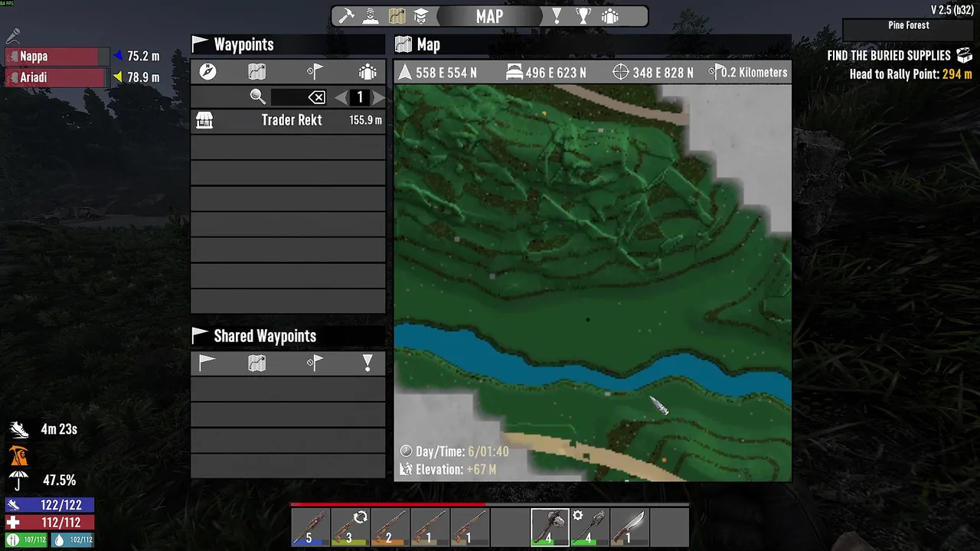The image size is (980, 551).
Task: Select party member Nappa
Action: [56, 56]
